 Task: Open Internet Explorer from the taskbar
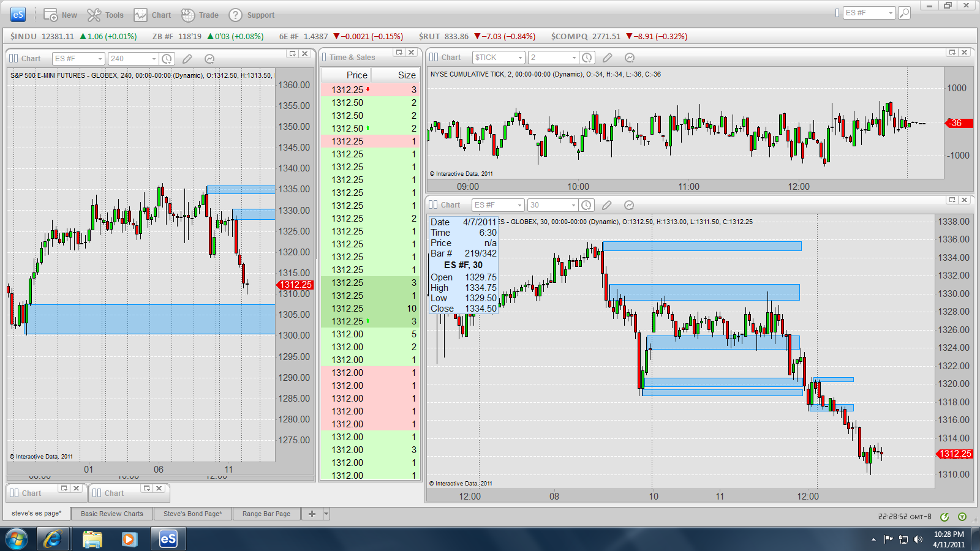click(x=52, y=539)
